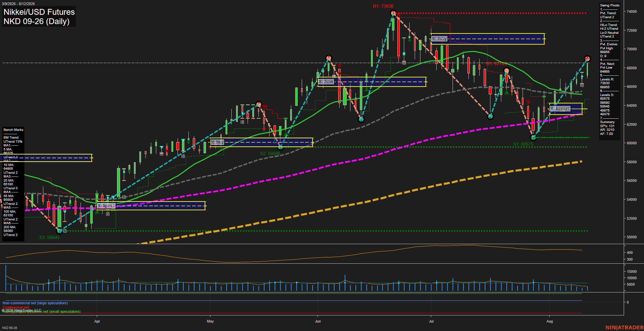Select the M:July monthly level label
The height and width of the screenshot is (331, 644).
439,39
